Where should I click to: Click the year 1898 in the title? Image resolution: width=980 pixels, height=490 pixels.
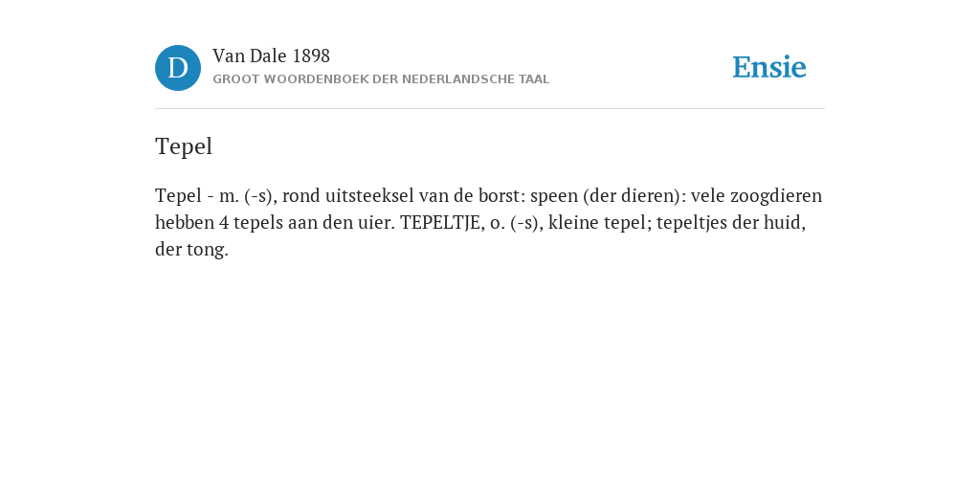[x=311, y=56]
